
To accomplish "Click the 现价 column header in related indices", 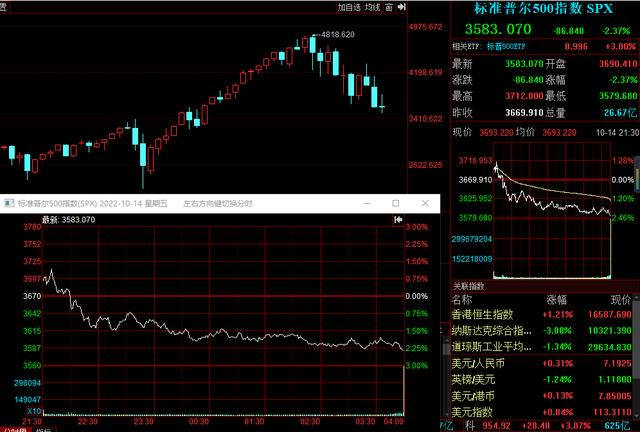I will coord(621,300).
